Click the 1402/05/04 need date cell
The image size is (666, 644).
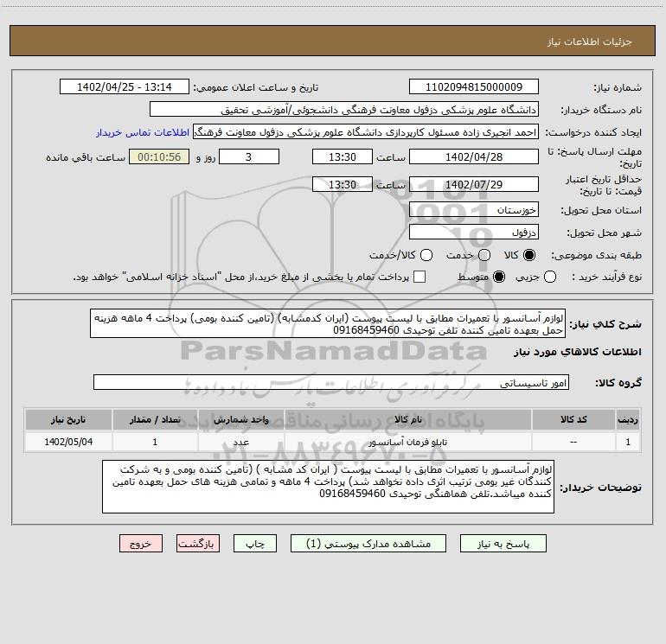[68, 442]
